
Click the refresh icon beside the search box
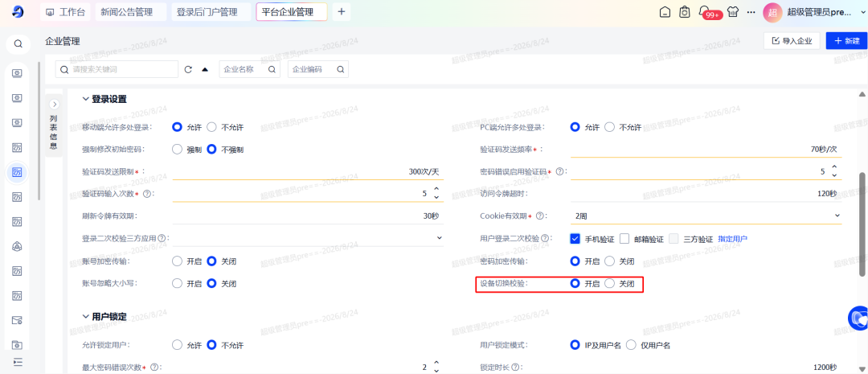187,70
